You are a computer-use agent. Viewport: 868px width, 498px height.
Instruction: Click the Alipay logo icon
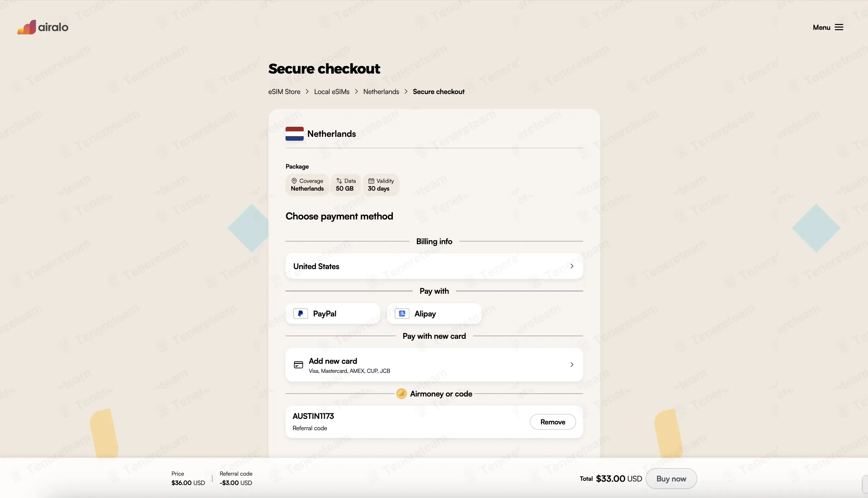(402, 314)
